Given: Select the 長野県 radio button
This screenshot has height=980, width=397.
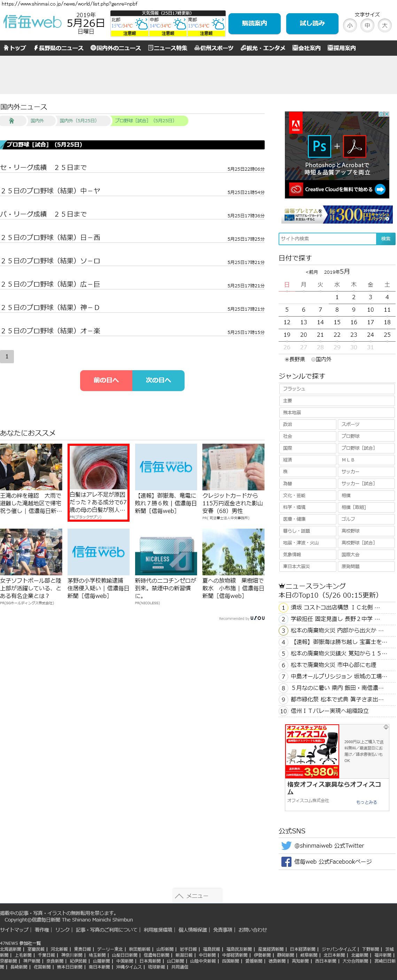Looking at the screenshot, I should click(287, 359).
